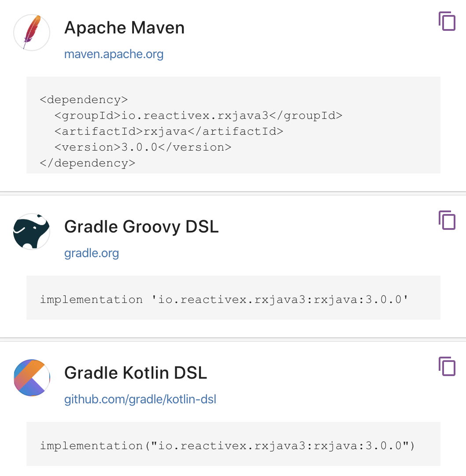Copy the Apache Maven dependency snippet
466x476 pixels.
pyautogui.click(x=447, y=21)
